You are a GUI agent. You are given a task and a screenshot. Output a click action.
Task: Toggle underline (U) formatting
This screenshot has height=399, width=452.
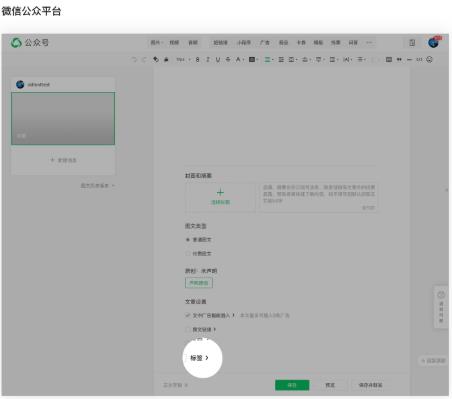pos(218,60)
